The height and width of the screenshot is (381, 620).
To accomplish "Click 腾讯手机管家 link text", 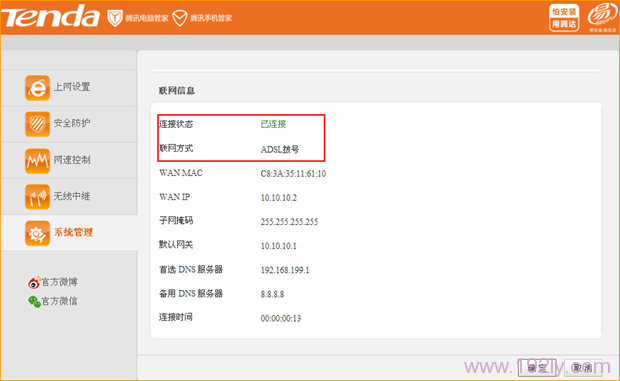I will tap(211, 18).
